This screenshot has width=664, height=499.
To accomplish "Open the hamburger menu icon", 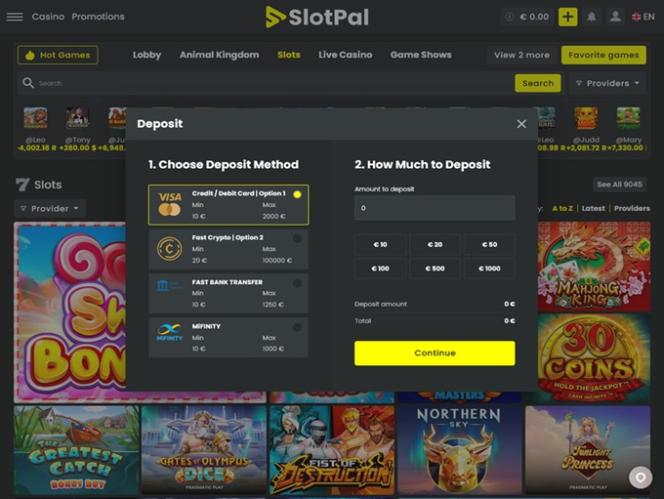I will click(15, 17).
